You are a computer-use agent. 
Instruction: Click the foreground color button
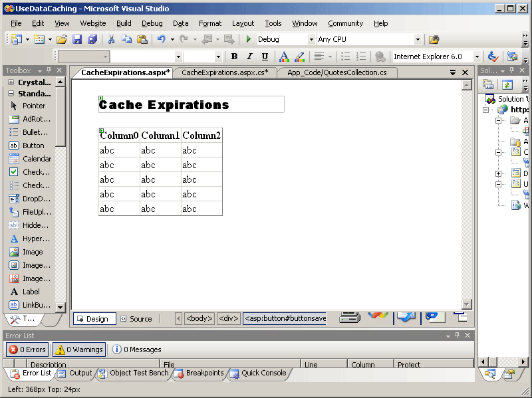click(x=284, y=56)
